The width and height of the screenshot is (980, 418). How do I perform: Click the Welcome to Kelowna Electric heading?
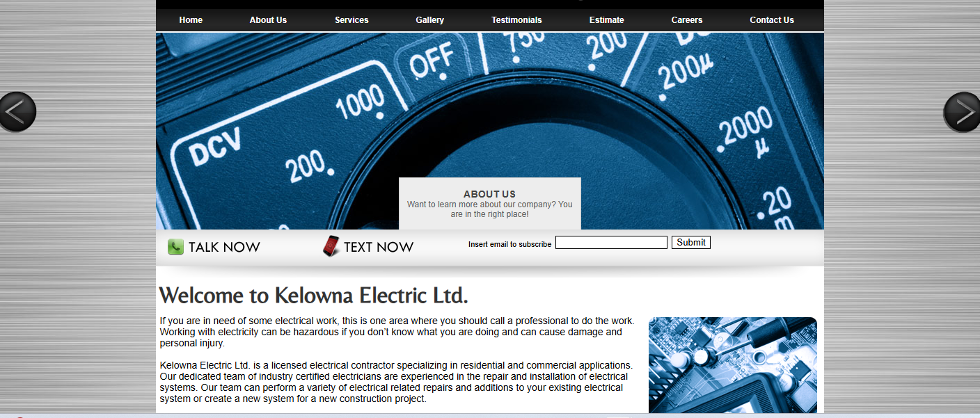[313, 296]
